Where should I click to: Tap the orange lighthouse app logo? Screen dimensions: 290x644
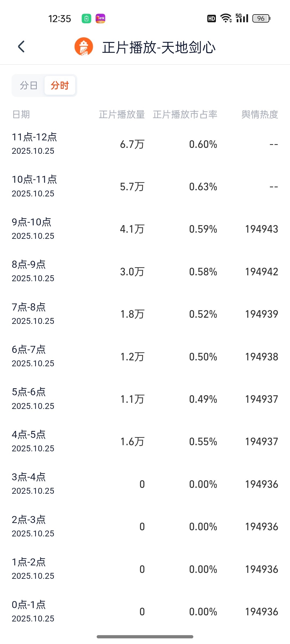point(84,47)
